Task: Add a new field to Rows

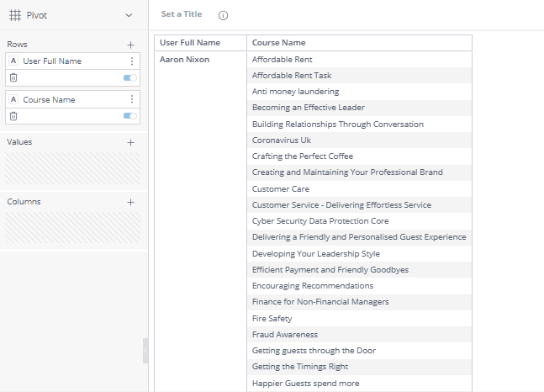Action: point(130,45)
